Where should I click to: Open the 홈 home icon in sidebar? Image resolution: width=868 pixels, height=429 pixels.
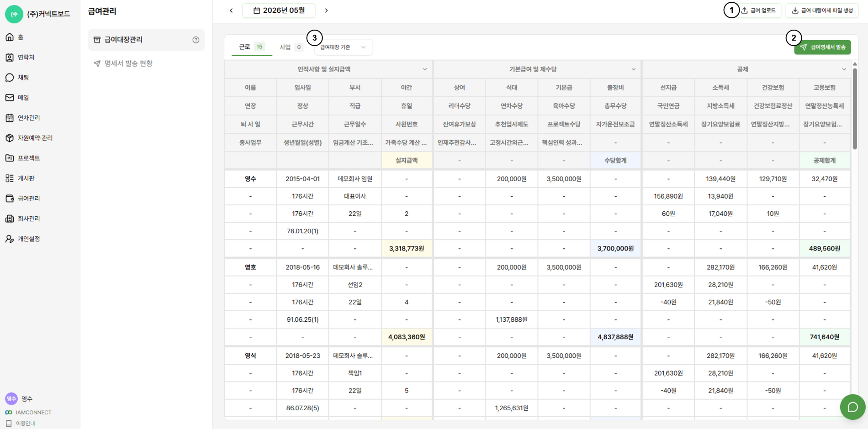[10, 37]
